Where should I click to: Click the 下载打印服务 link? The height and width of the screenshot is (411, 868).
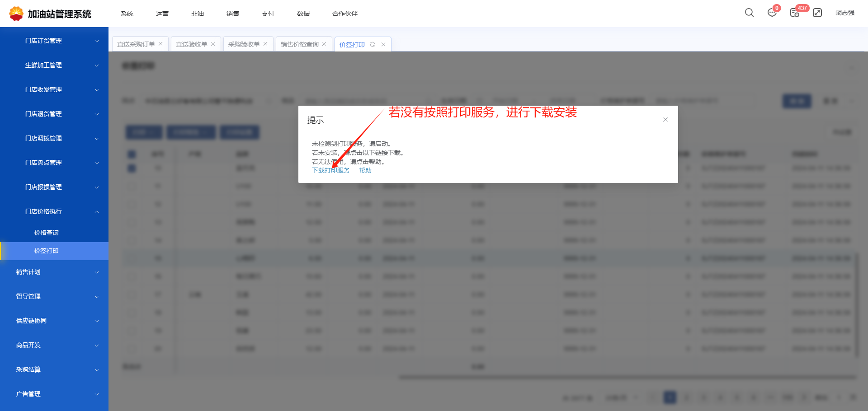tap(331, 170)
